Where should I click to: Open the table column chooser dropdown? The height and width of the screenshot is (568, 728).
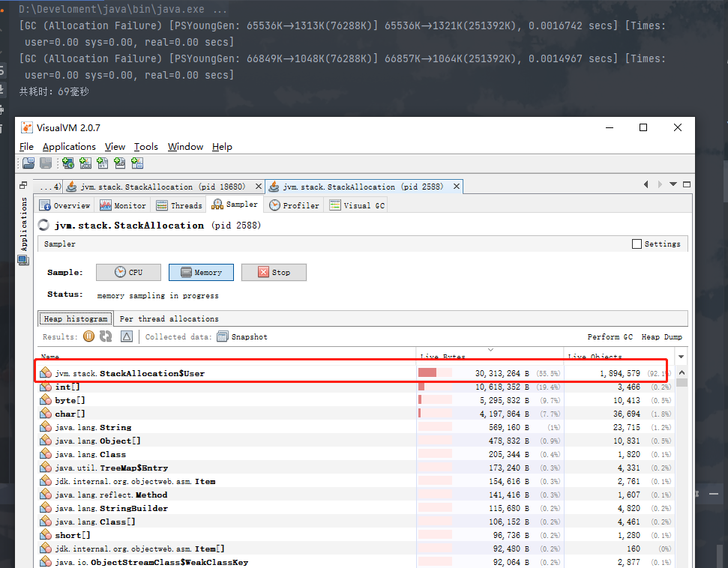pos(681,357)
